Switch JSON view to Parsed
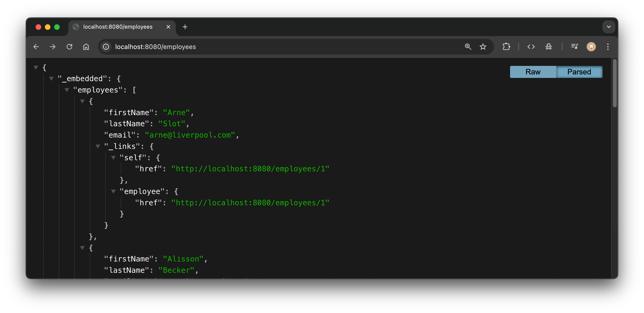Viewport: 644px width, 313px height. [579, 72]
